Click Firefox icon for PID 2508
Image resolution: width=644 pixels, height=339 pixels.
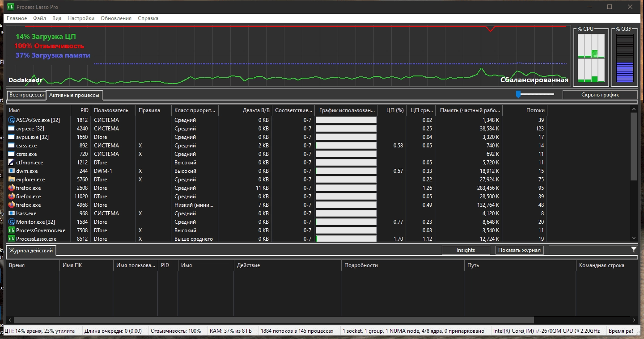point(12,188)
